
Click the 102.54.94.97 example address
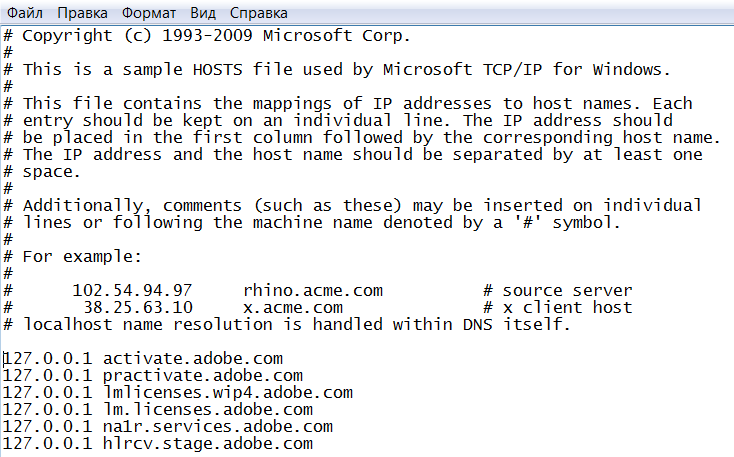pos(132,291)
